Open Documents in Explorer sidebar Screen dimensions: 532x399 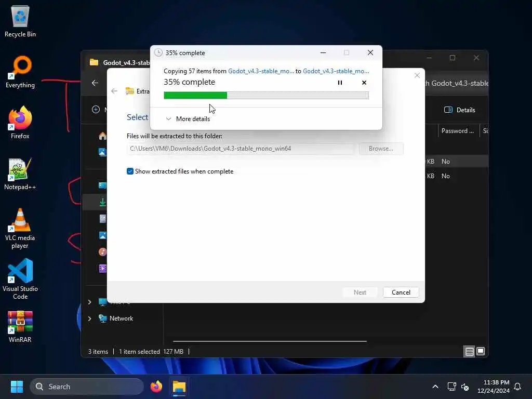[102, 219]
